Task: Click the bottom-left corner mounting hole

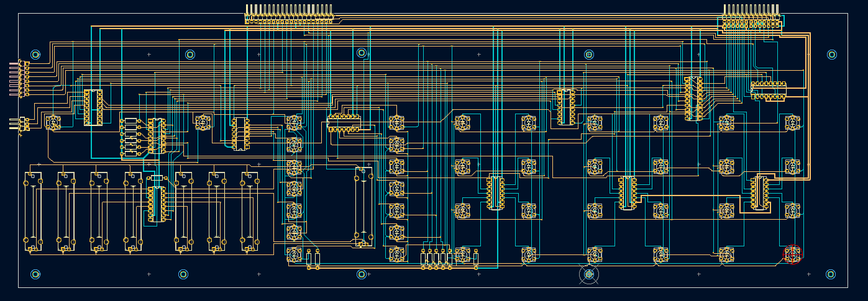Action: pos(35,274)
